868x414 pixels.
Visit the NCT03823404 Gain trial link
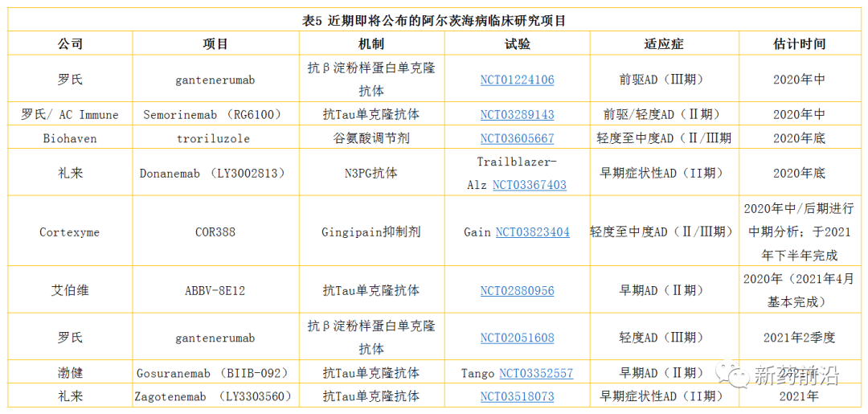533,232
